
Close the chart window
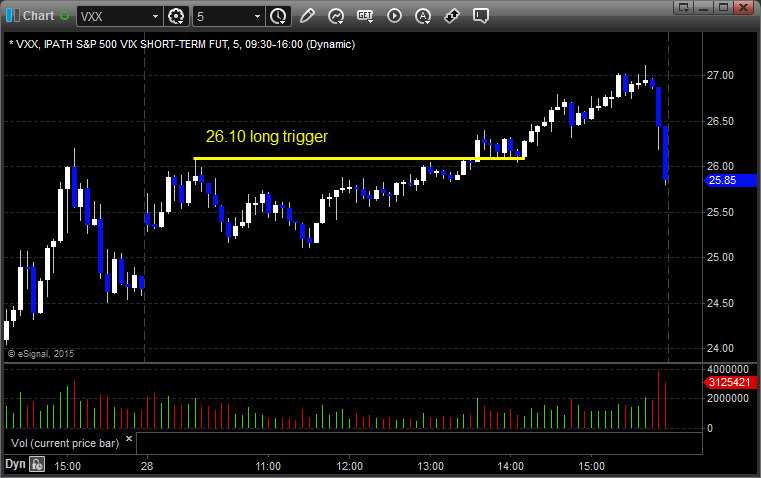click(743, 7)
